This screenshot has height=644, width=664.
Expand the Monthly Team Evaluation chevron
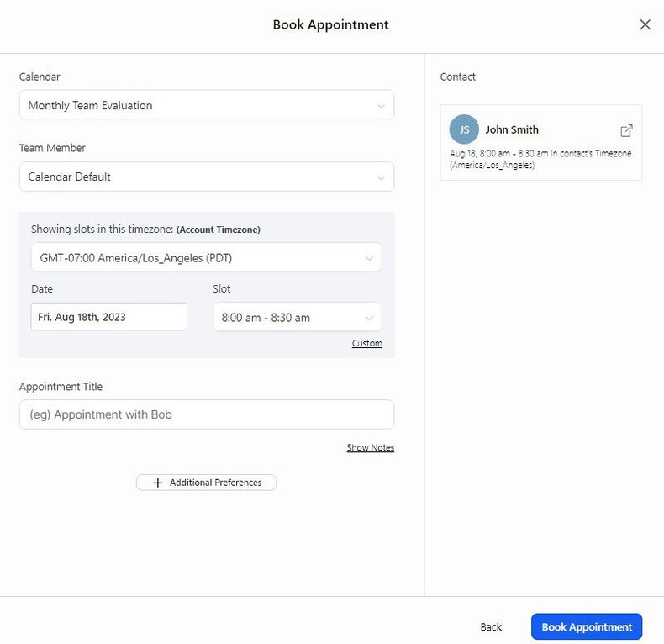tap(381, 106)
